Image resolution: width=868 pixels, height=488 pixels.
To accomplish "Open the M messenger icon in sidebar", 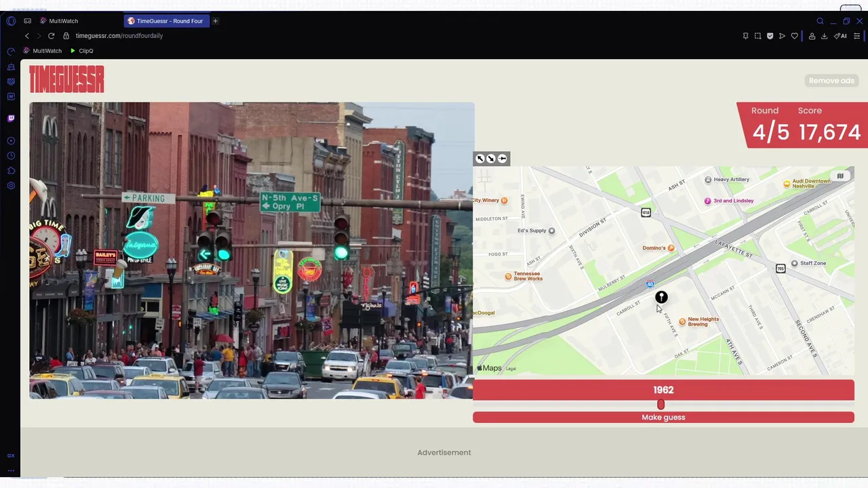I will [x=11, y=96].
